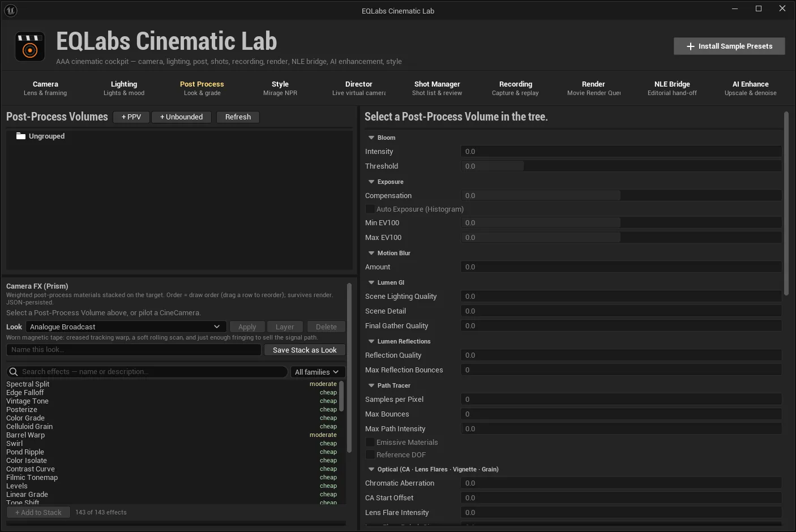This screenshot has height=532, width=796.
Task: Select the Swirl effect
Action: 172,443
